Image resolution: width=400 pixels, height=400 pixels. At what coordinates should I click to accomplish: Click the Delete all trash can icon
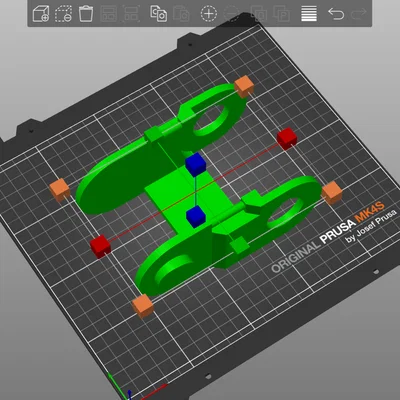86,14
